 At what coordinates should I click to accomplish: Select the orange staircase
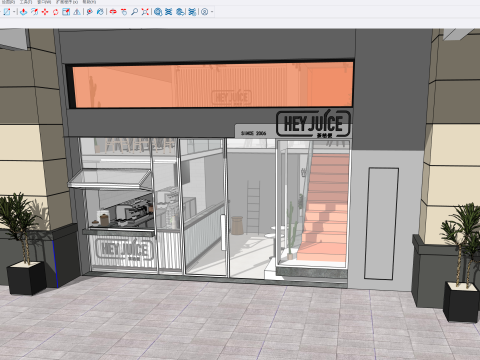click(x=325, y=208)
